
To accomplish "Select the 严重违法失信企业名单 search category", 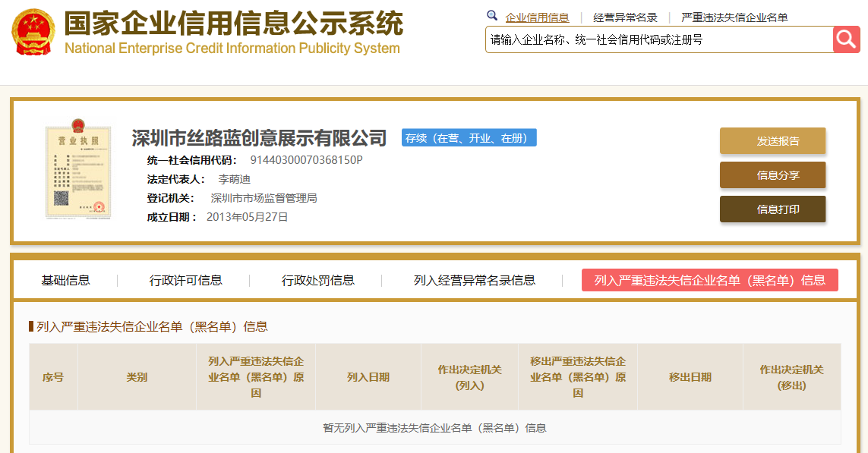I will tap(734, 17).
